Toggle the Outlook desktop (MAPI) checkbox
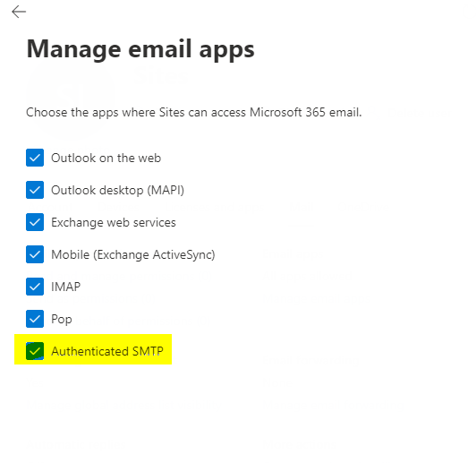The height and width of the screenshot is (463, 476). point(35,190)
